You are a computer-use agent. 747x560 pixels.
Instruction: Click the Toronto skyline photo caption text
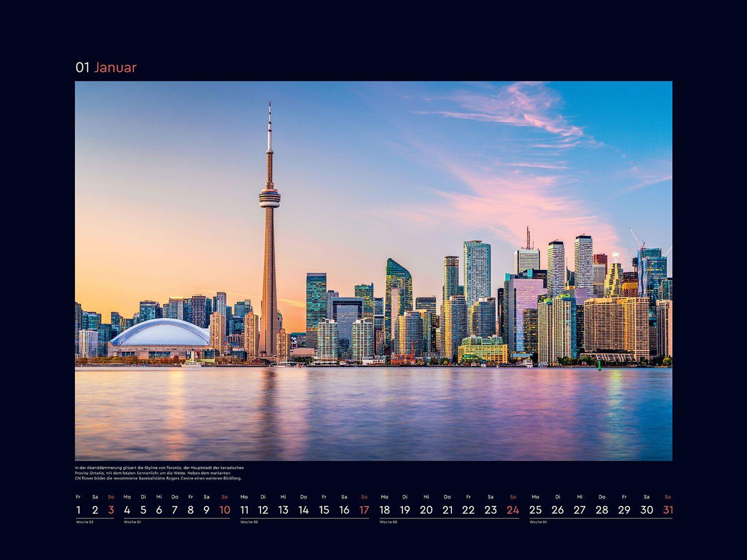[x=159, y=473]
